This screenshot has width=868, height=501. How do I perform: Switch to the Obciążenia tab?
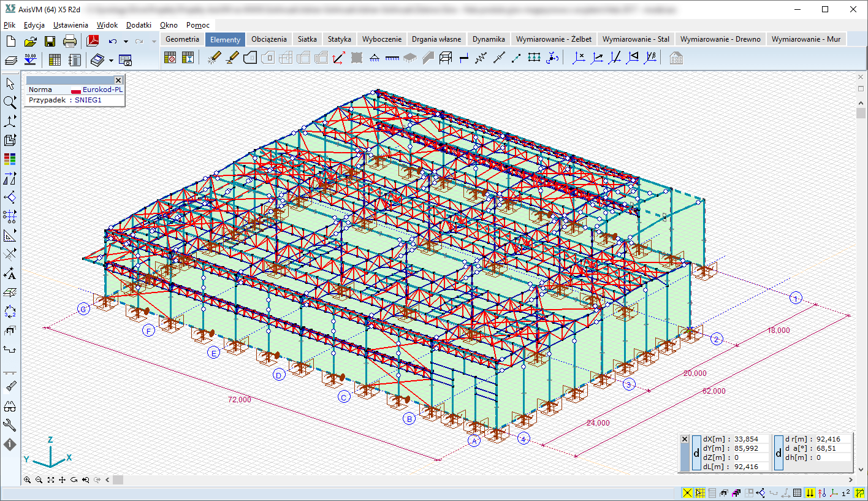coord(268,39)
